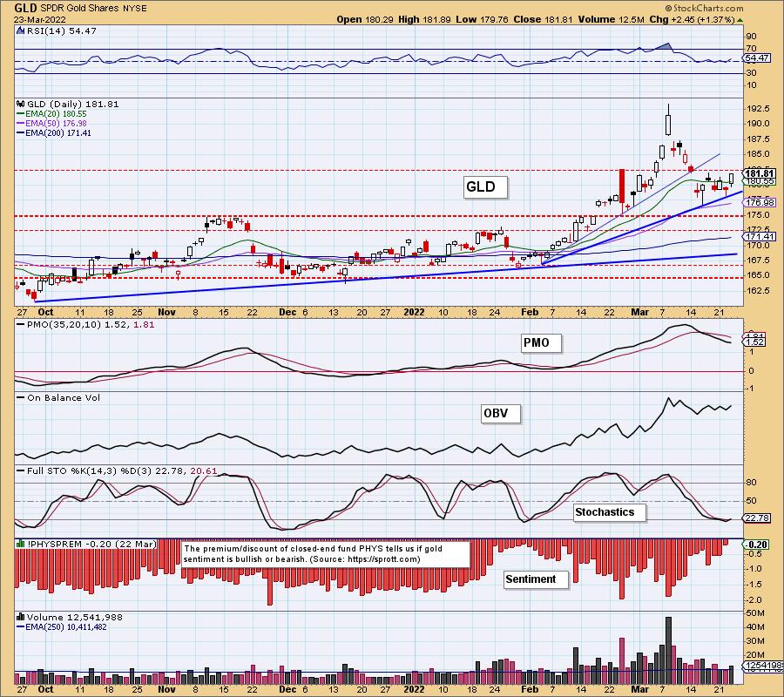Click the PMO(35,20,10) 1.52, 1.81 legend
This screenshot has width=784, height=697.
click(x=85, y=324)
